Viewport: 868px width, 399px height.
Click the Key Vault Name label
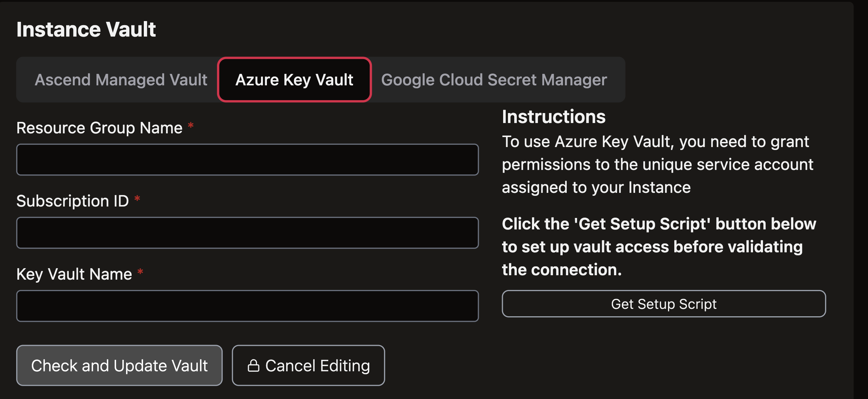(74, 274)
